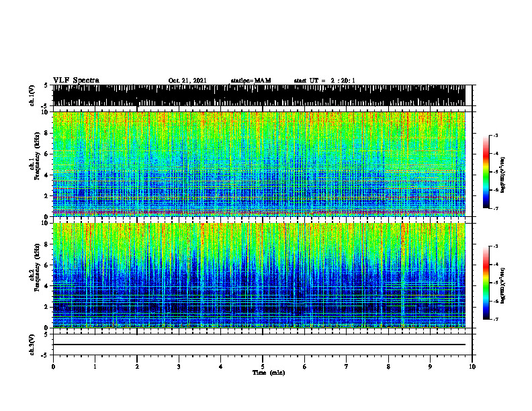Click the "-5" tick on ch.1 color bar
Image resolution: width=532 pixels, height=411 pixels.
pyautogui.click(x=496, y=172)
